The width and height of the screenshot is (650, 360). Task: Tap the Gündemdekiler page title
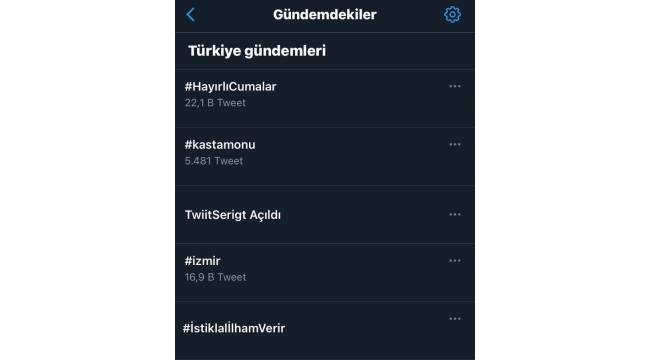tap(325, 15)
